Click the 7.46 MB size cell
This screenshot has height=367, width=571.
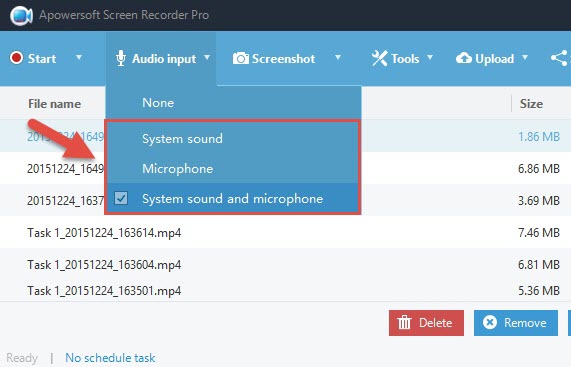[539, 232]
